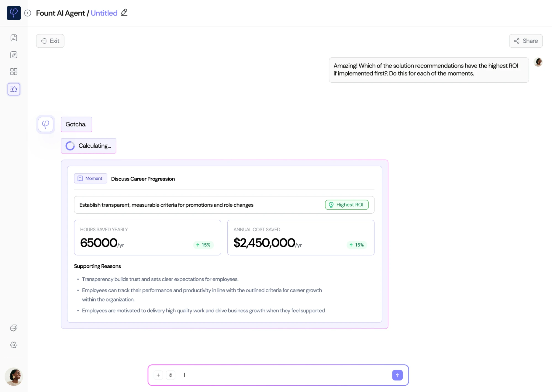Screen dimensions: 552x392
Task: Click the 15% badge under Hours Saved Yearly
Action: (203, 245)
